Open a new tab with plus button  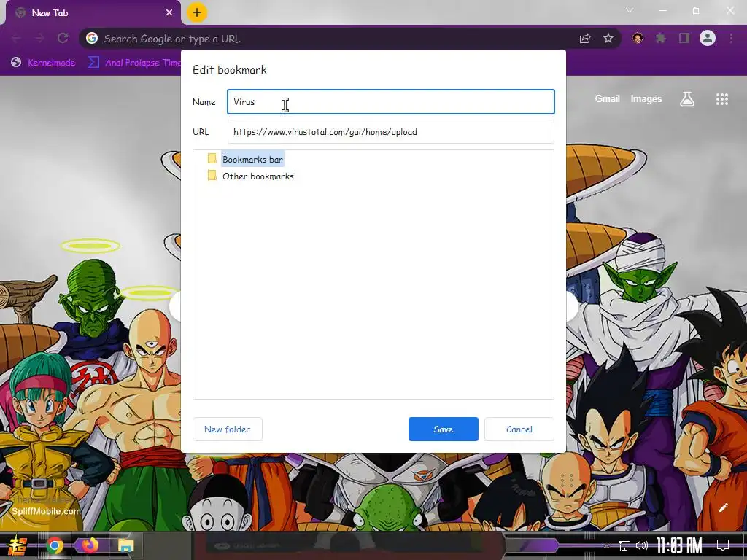(x=197, y=12)
